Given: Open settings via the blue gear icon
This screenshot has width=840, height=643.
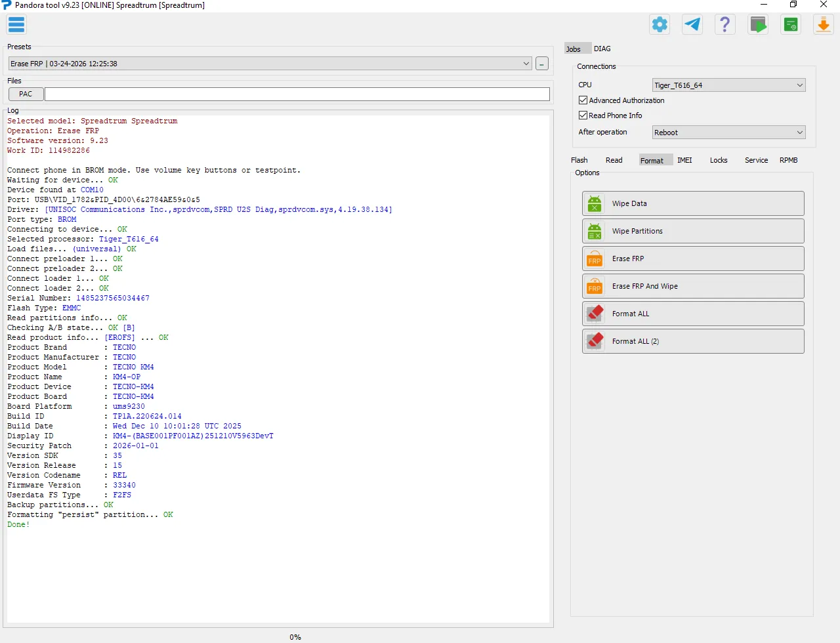Looking at the screenshot, I should pos(660,25).
